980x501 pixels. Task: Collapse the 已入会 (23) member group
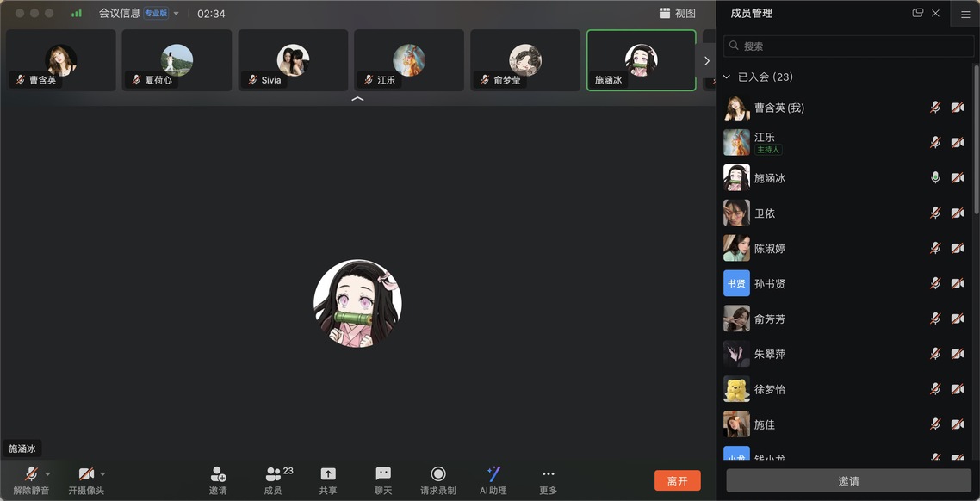click(x=726, y=77)
